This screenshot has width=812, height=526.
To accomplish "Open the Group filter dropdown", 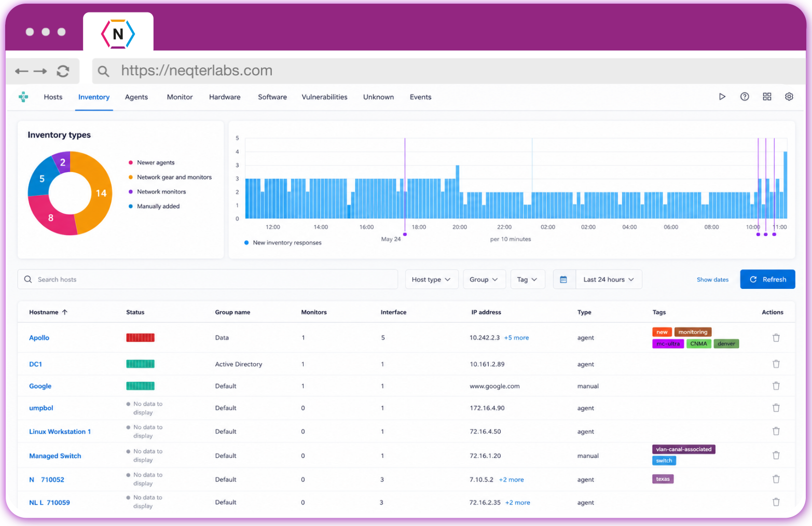I will 484,279.
